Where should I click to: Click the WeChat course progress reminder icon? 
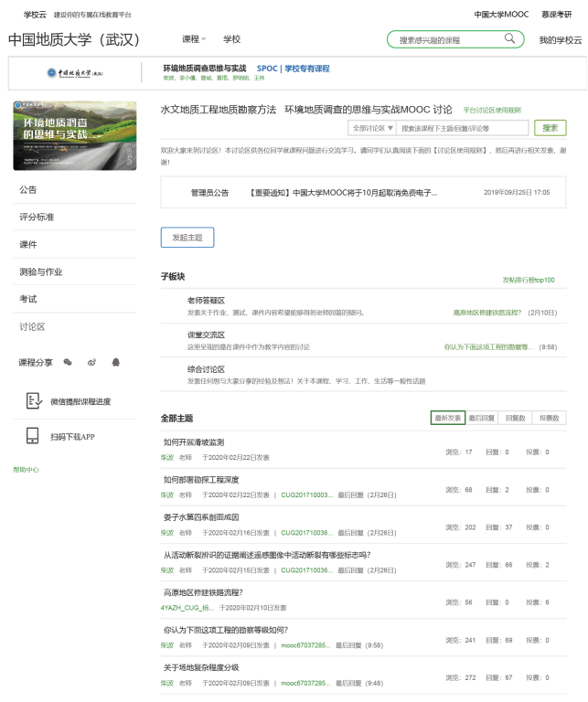tap(33, 401)
